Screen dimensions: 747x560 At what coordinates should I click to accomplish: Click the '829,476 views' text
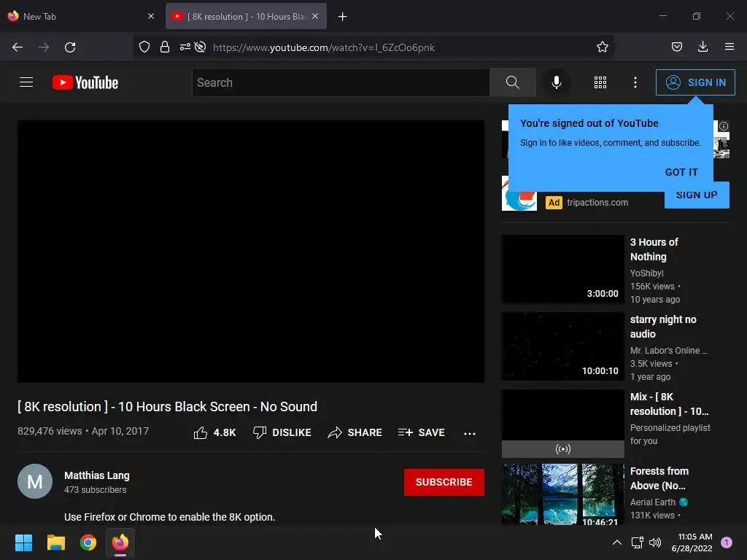coord(50,431)
